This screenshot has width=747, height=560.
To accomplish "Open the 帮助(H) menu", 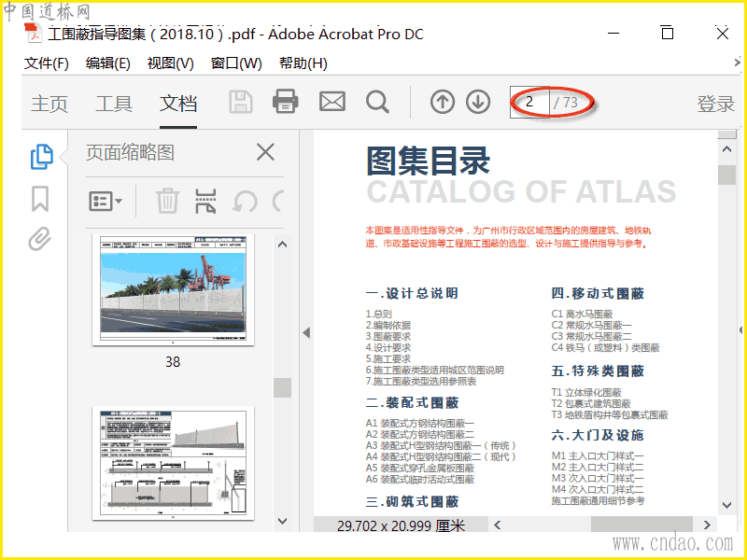I will click(x=303, y=63).
